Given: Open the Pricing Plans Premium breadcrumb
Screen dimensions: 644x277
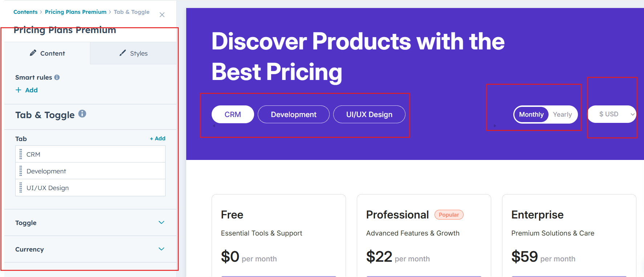Looking at the screenshot, I should tap(76, 12).
